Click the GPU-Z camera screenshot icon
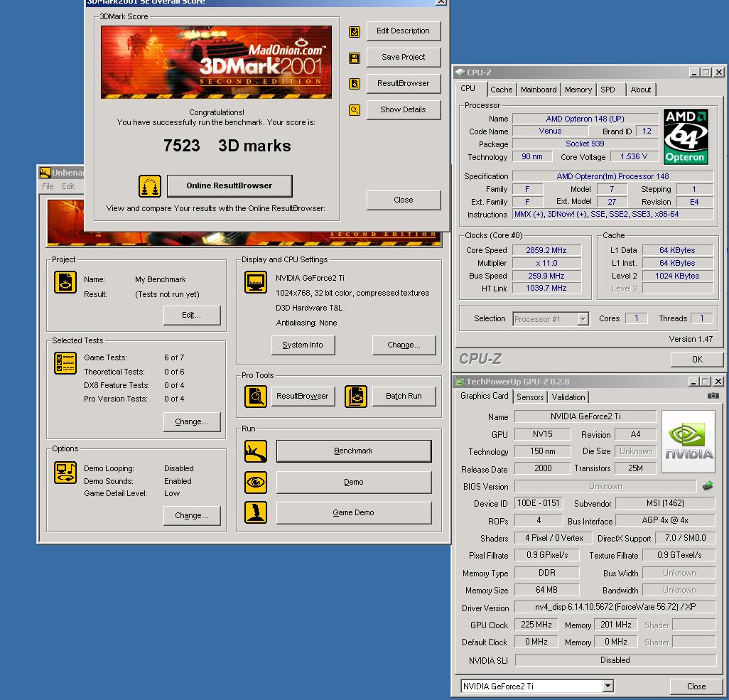The width and height of the screenshot is (729, 700). (713, 396)
